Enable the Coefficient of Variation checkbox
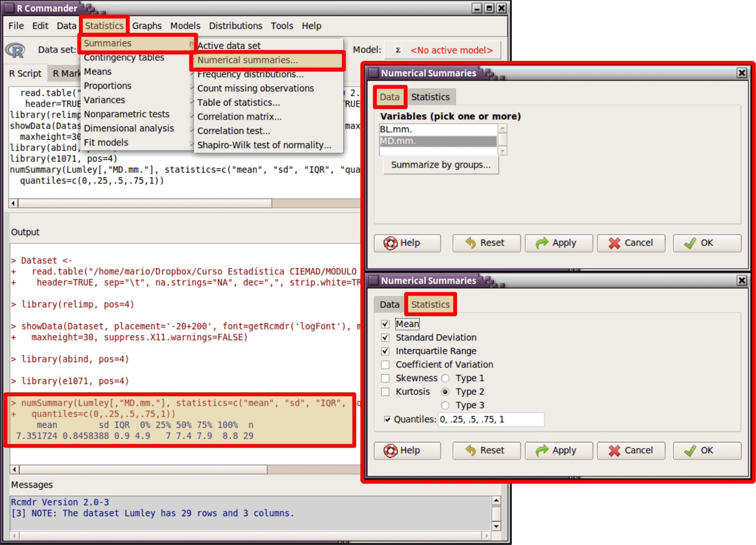The width and height of the screenshot is (756, 545). (385, 365)
